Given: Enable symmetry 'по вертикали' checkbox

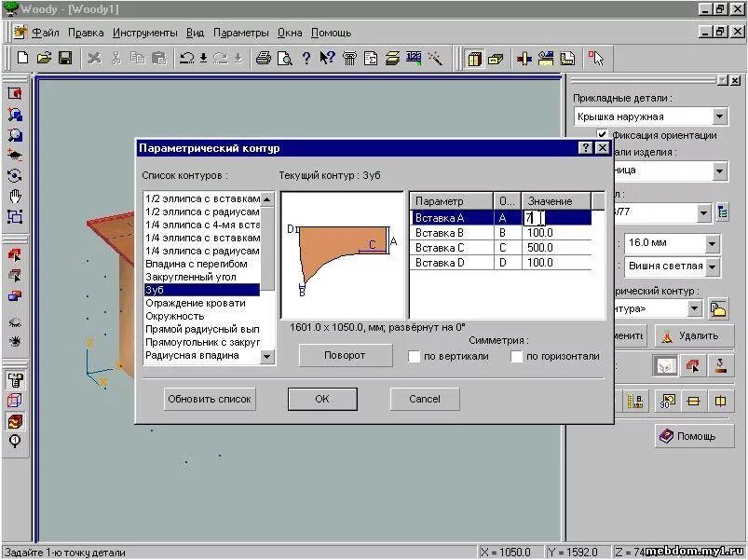Looking at the screenshot, I should (415, 356).
